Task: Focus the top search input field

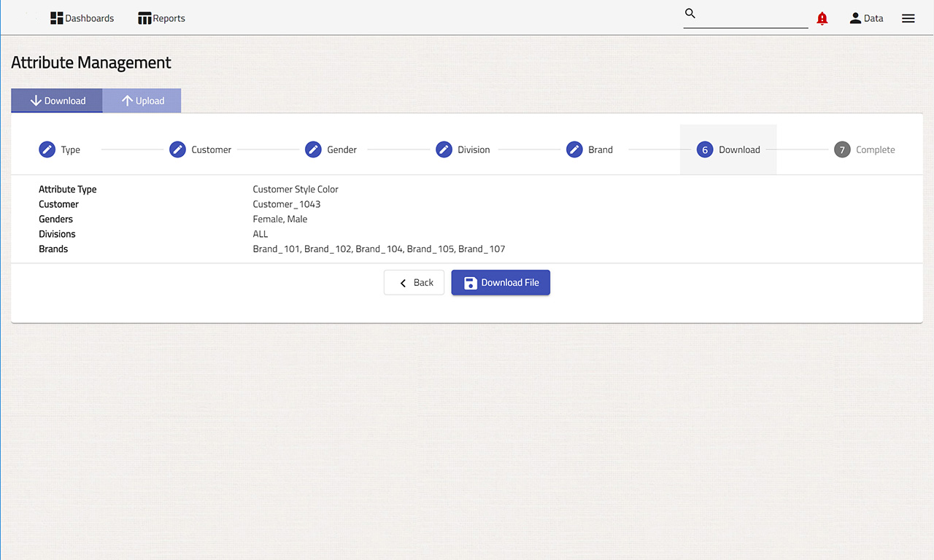Action: click(x=753, y=17)
